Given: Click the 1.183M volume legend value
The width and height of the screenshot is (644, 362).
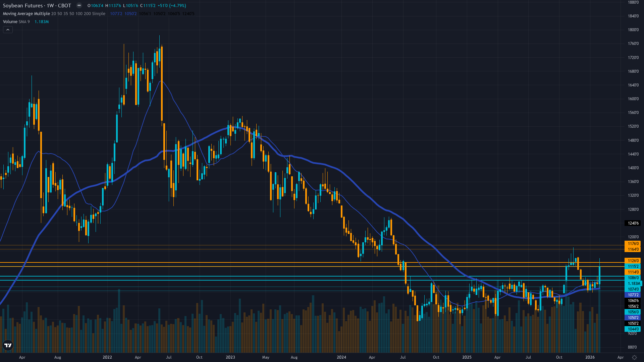Looking at the screenshot, I should pyautogui.click(x=42, y=22).
